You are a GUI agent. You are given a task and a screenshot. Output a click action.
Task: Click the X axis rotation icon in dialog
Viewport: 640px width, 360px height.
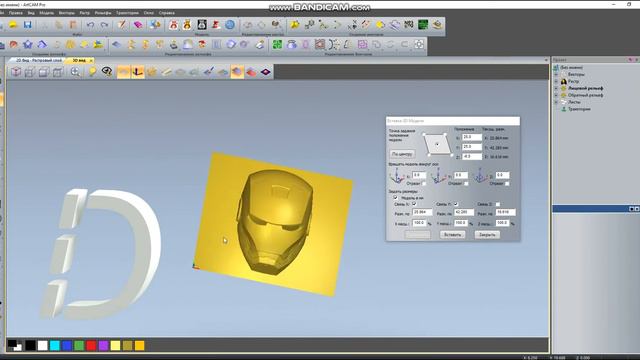(x=397, y=176)
